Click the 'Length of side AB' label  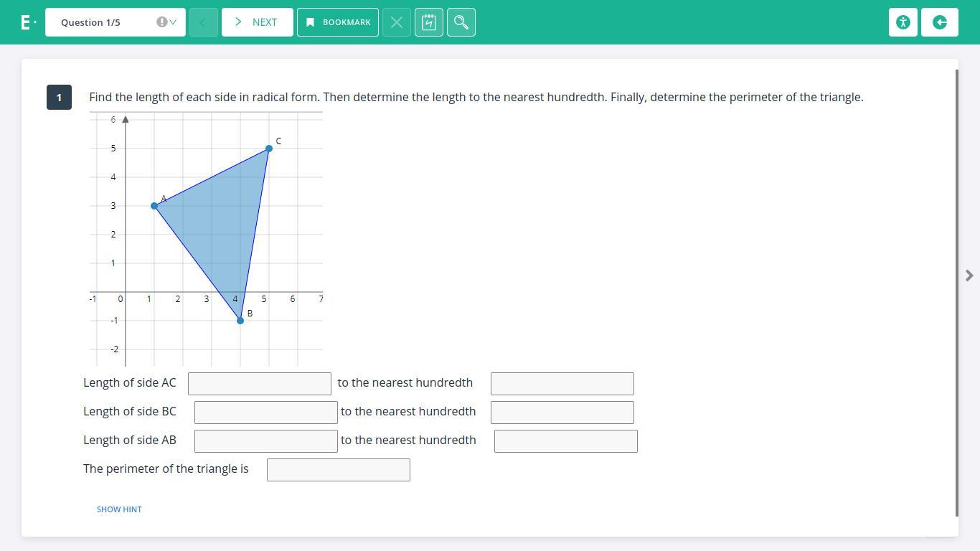click(x=130, y=441)
